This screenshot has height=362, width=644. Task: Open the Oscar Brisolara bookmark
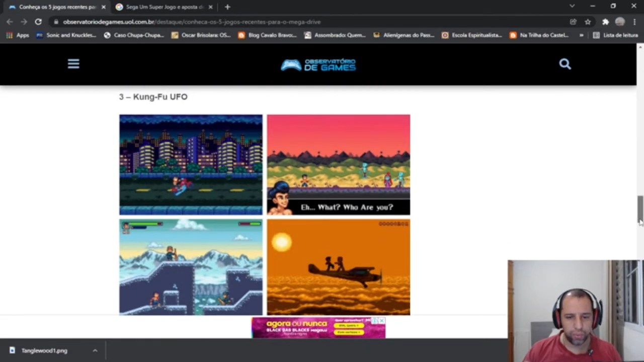click(201, 35)
